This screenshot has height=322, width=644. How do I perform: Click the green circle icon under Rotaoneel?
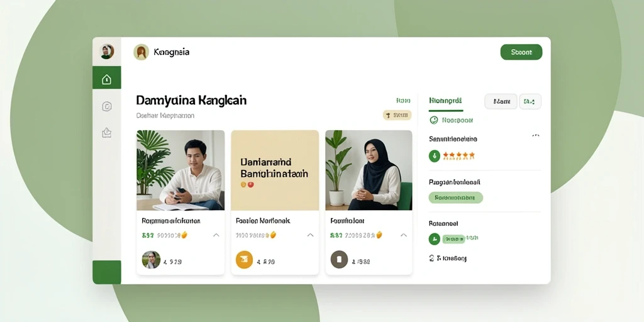click(435, 239)
